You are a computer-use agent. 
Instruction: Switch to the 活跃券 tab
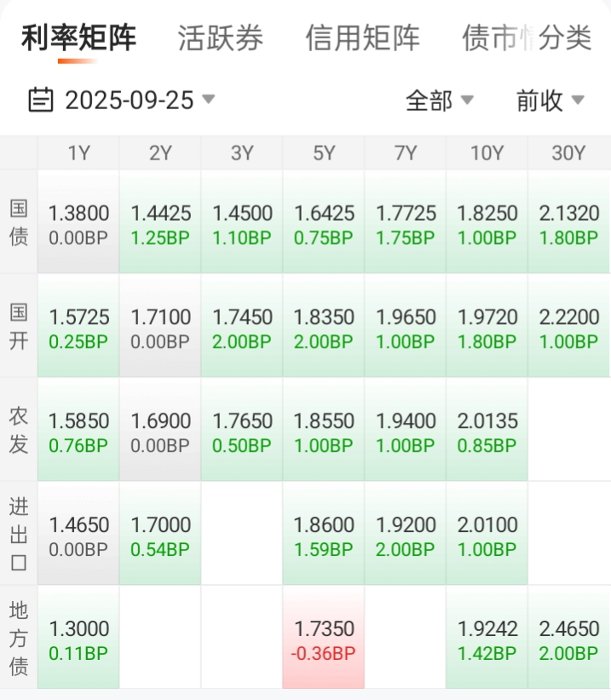220,38
